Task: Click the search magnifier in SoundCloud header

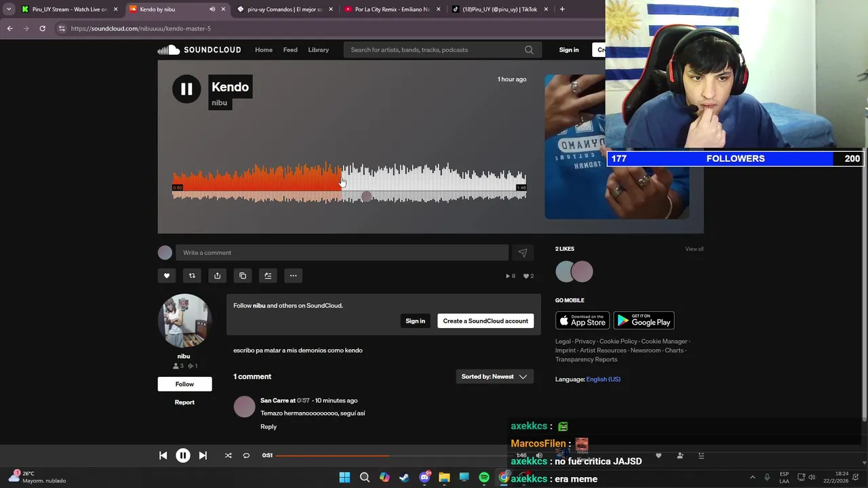Action: [529, 49]
